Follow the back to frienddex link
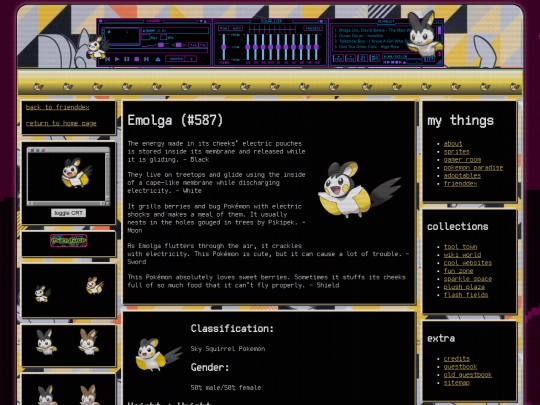This screenshot has width=540, height=405. point(58,107)
